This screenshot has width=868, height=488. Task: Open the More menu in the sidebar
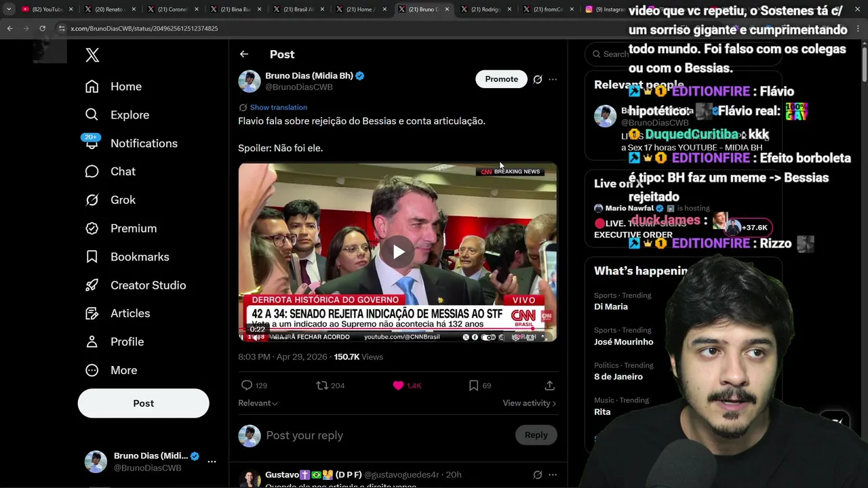coord(111,371)
